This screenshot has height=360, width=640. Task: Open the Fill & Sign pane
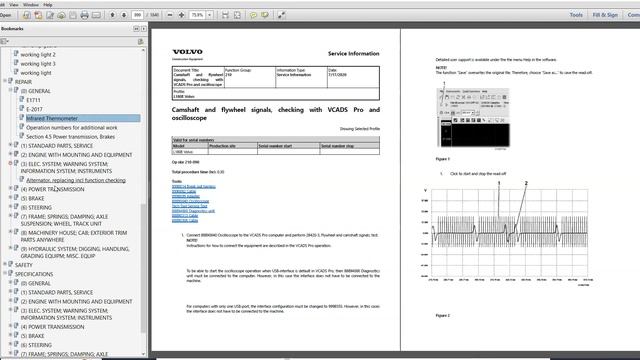click(605, 15)
